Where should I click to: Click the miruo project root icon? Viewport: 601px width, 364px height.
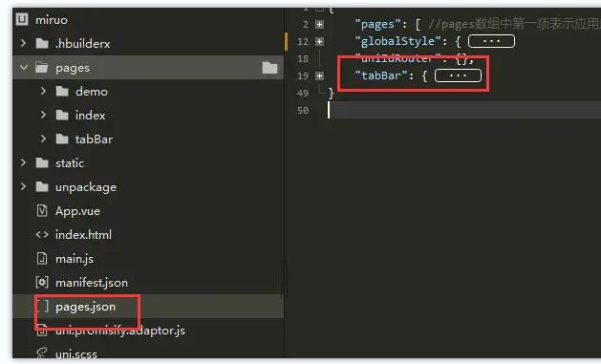coord(22,19)
